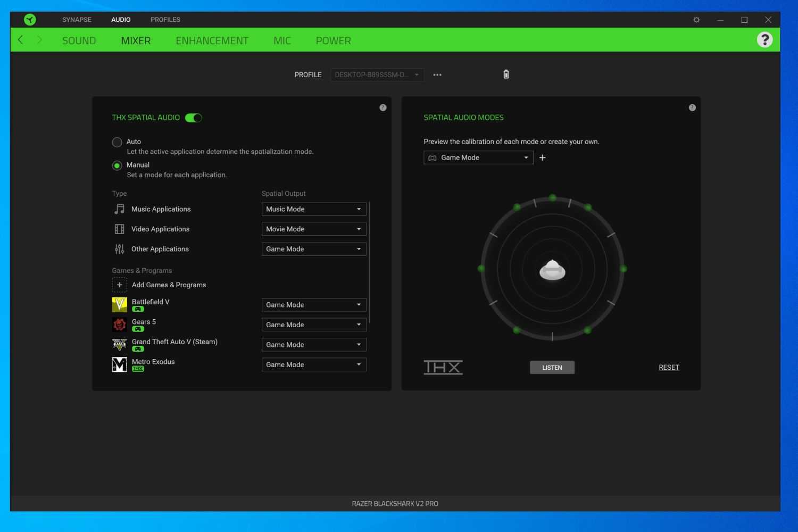
Task: Open Gears 5 spatial output dropdown
Action: click(x=314, y=325)
